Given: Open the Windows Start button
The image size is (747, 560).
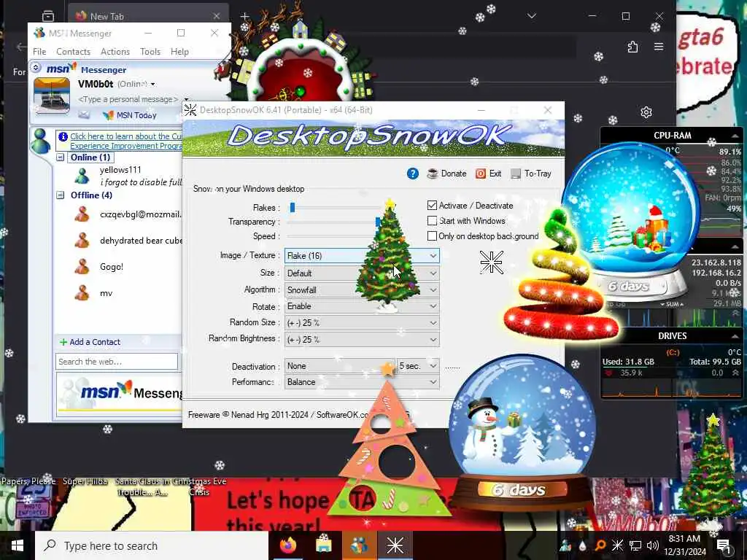Looking at the screenshot, I should pyautogui.click(x=18, y=545).
